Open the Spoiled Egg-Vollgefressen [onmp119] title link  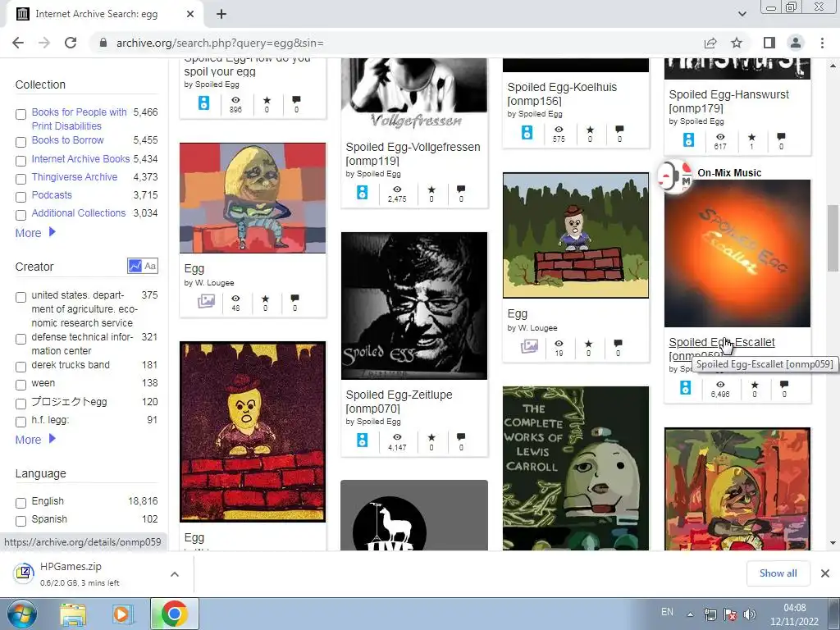pos(413,153)
